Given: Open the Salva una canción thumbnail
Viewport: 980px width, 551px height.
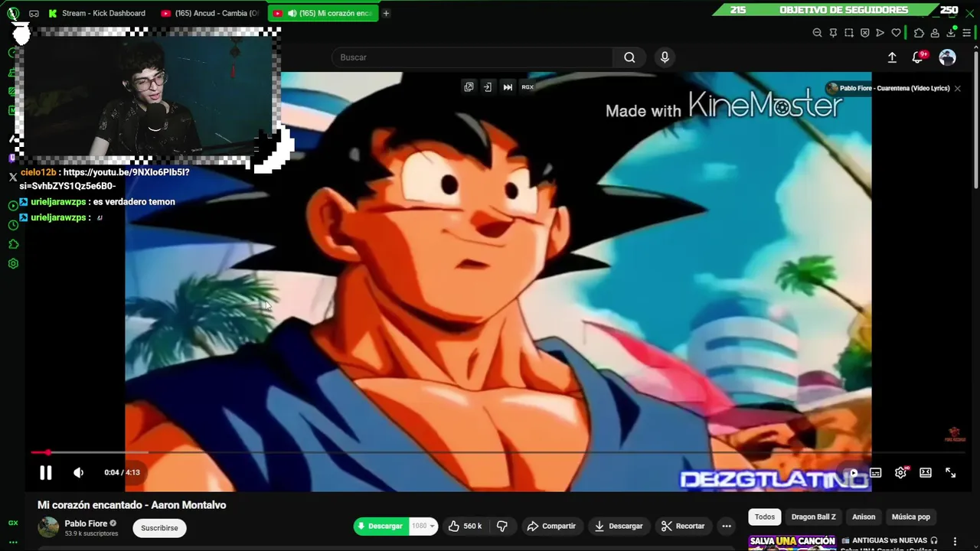Looking at the screenshot, I should tap(792, 543).
